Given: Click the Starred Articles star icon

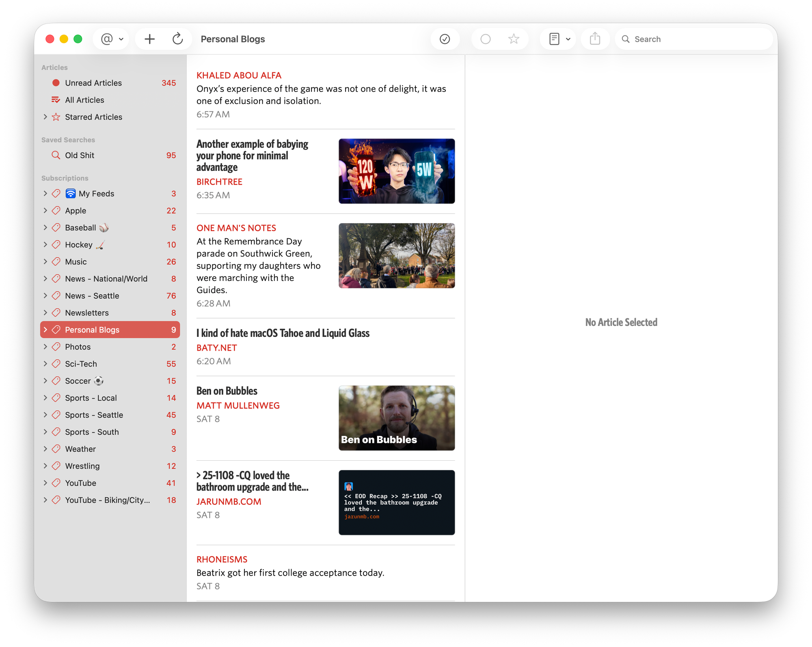Looking at the screenshot, I should [56, 117].
